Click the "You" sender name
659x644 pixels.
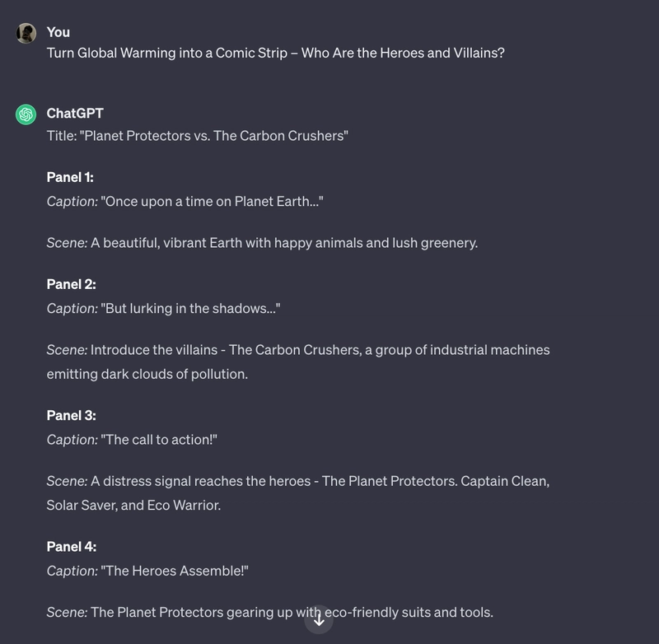[x=58, y=32]
